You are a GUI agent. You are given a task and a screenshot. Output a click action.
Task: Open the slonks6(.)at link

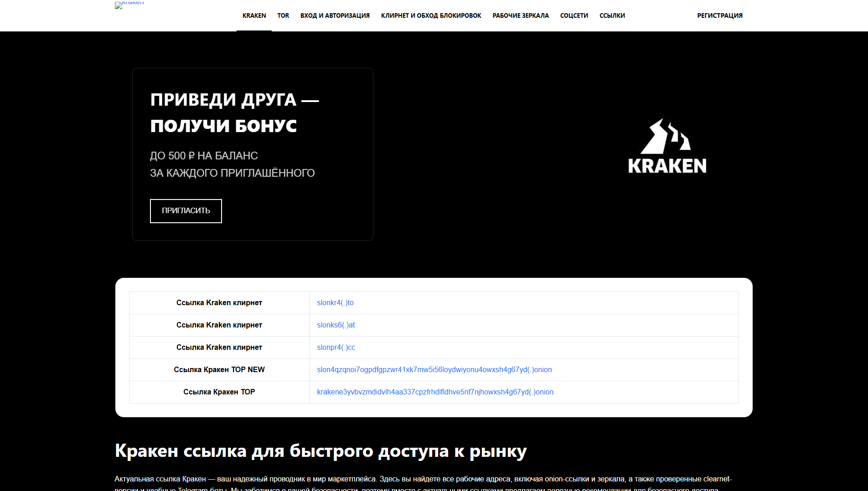336,325
